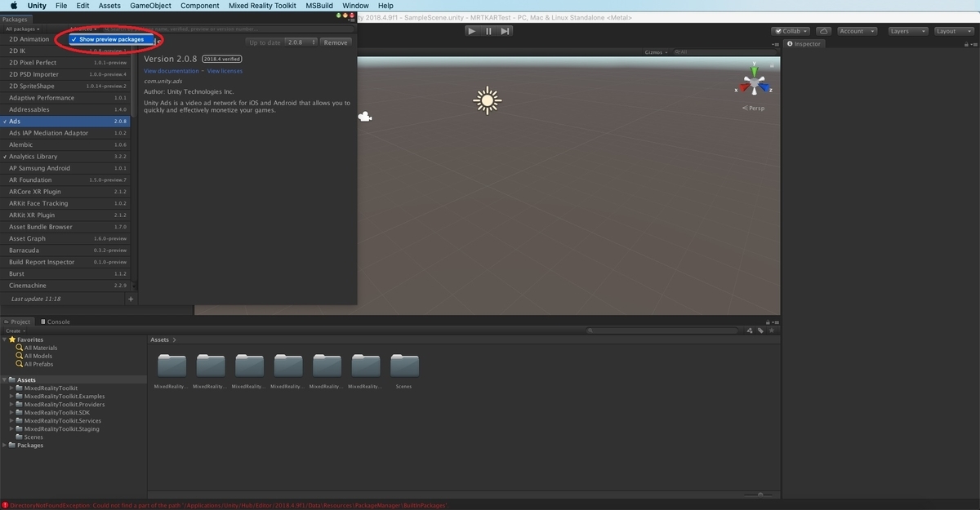The width and height of the screenshot is (980, 510).
Task: Click the cloud services icon
Action: click(824, 31)
